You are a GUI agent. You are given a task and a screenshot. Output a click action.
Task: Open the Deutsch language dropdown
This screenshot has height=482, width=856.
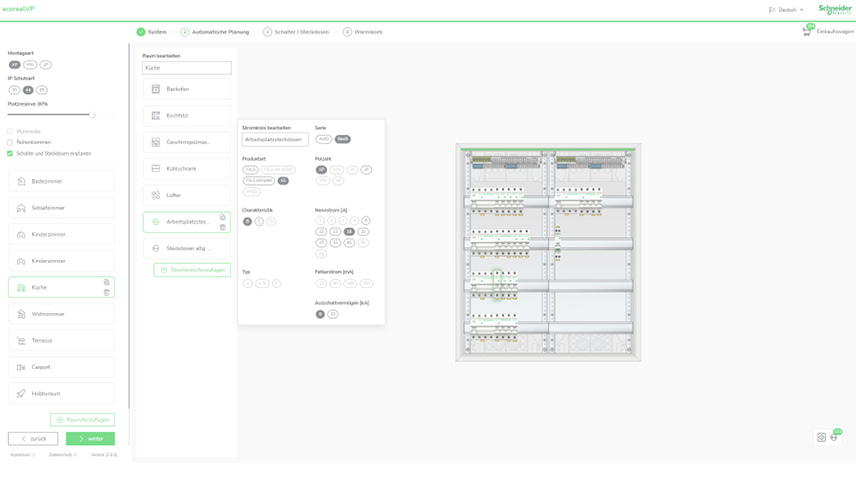coord(786,10)
